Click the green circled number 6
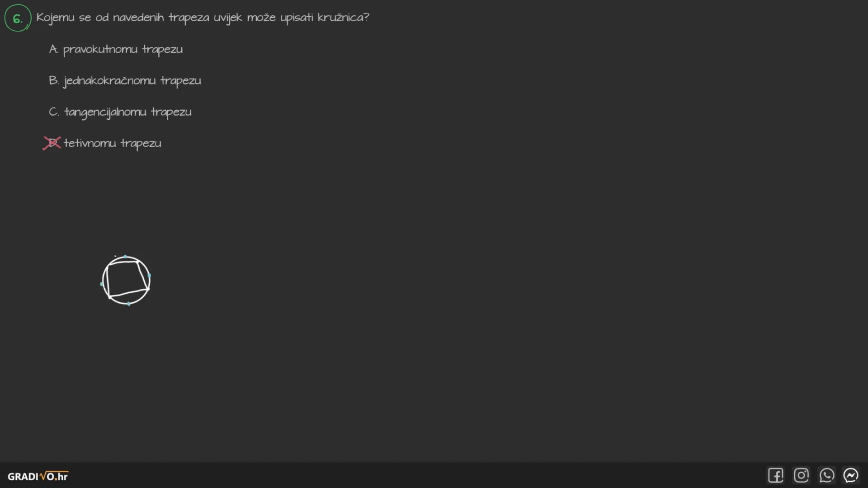The image size is (868, 488). point(18,18)
